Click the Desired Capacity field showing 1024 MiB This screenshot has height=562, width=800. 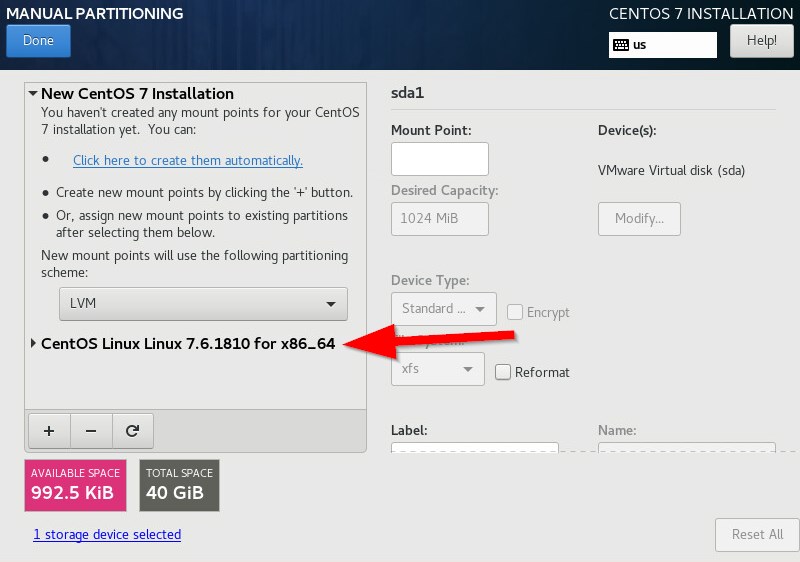tap(440, 219)
